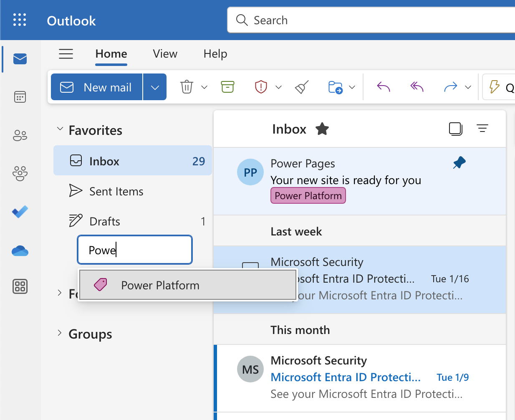Open the Drafts folder
Image resolution: width=515 pixels, height=420 pixels.
tap(133, 221)
